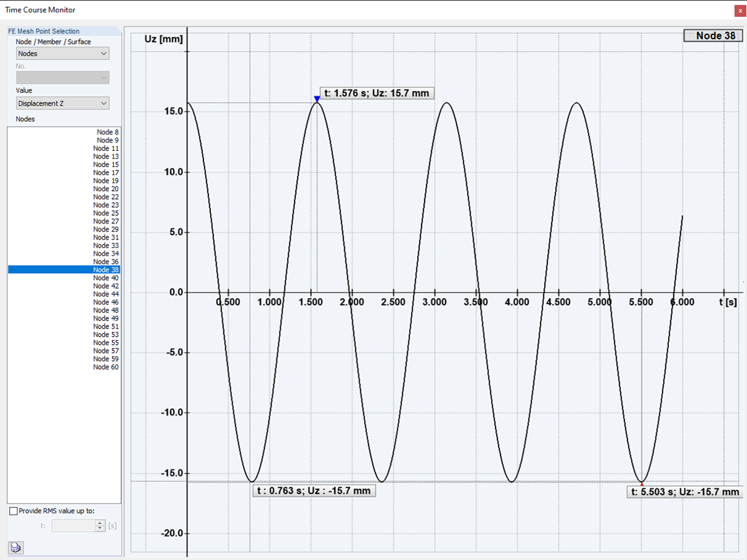Click the RMS time input field
Viewport: 747px width, 560px height.
tap(73, 526)
